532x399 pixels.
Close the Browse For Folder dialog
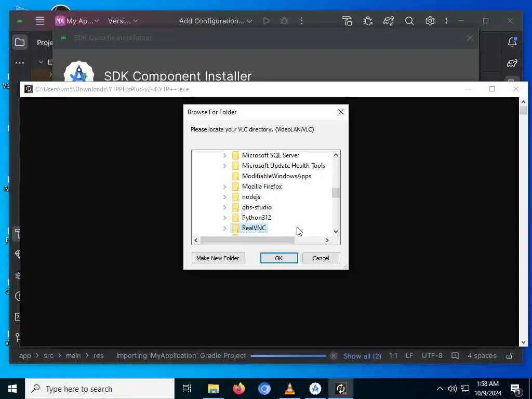341,112
